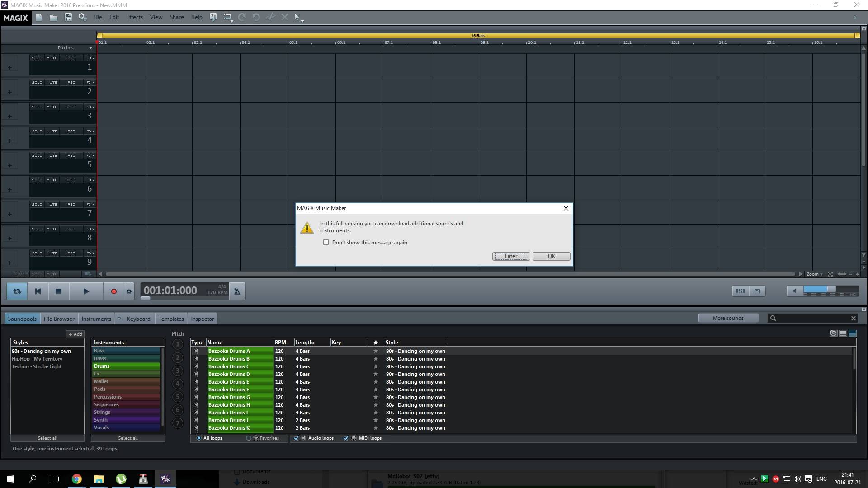
Task: Jump to the beginning with the rewind button
Action: (x=38, y=291)
